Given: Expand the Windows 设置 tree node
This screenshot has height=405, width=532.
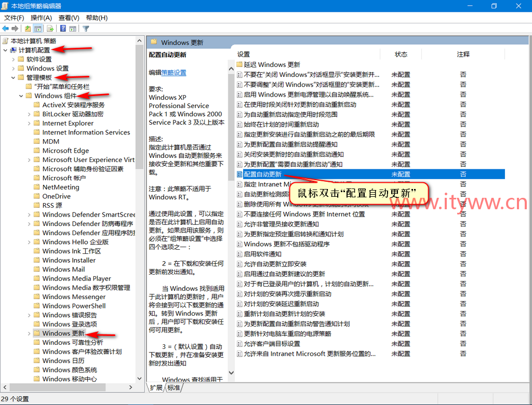Looking at the screenshot, I should click(13, 69).
